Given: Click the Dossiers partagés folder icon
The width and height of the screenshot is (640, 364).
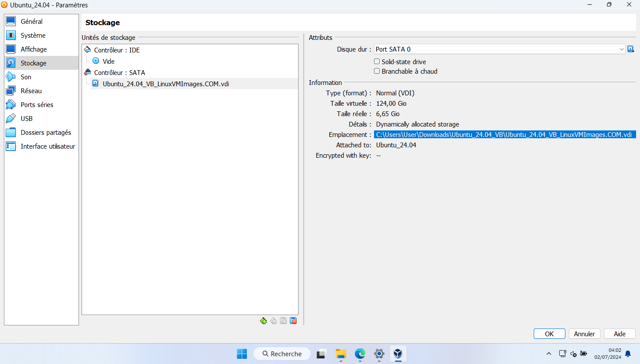Looking at the screenshot, I should [x=11, y=132].
